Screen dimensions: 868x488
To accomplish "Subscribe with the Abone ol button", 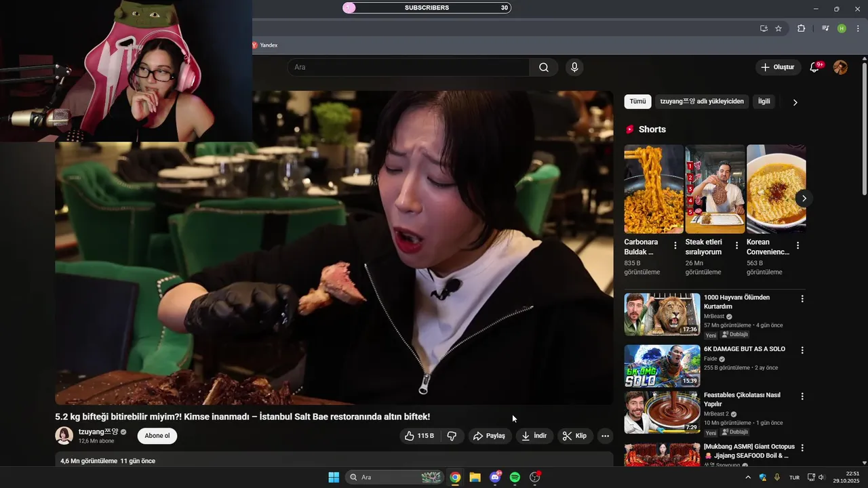I will [x=157, y=436].
